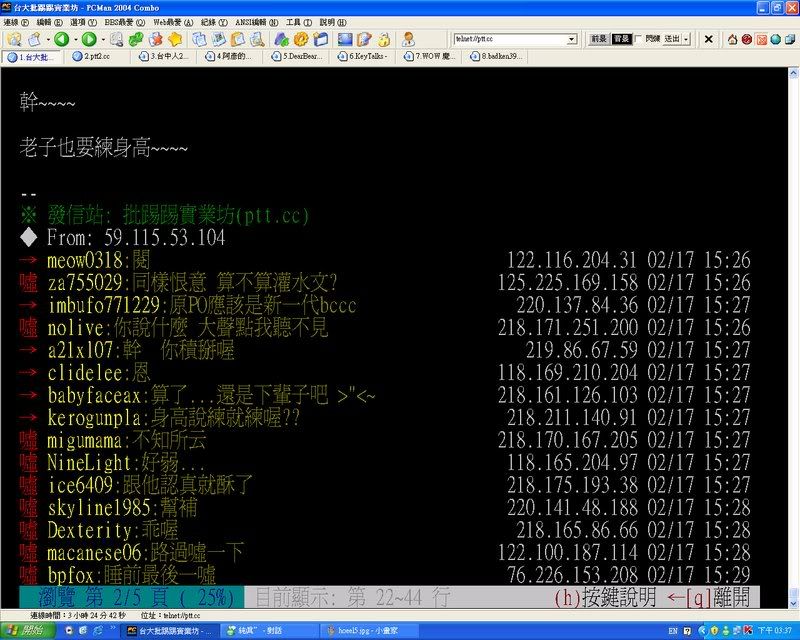Click the user figure toolbar icon
This screenshot has height=640, width=800.
[x=409, y=39]
